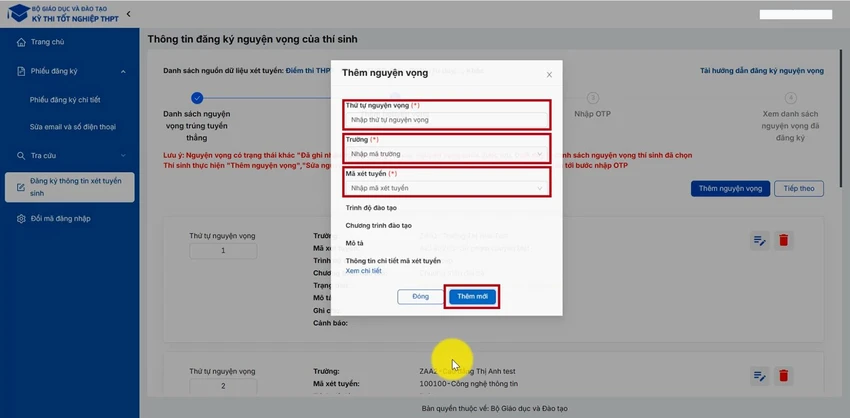Click the Bộ Giáo dục graduation cap logo
Screen dimensions: 850x418
(x=18, y=13)
